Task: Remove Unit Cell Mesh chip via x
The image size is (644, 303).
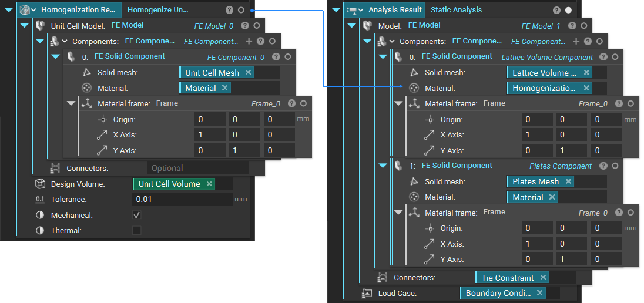Action: tap(248, 73)
